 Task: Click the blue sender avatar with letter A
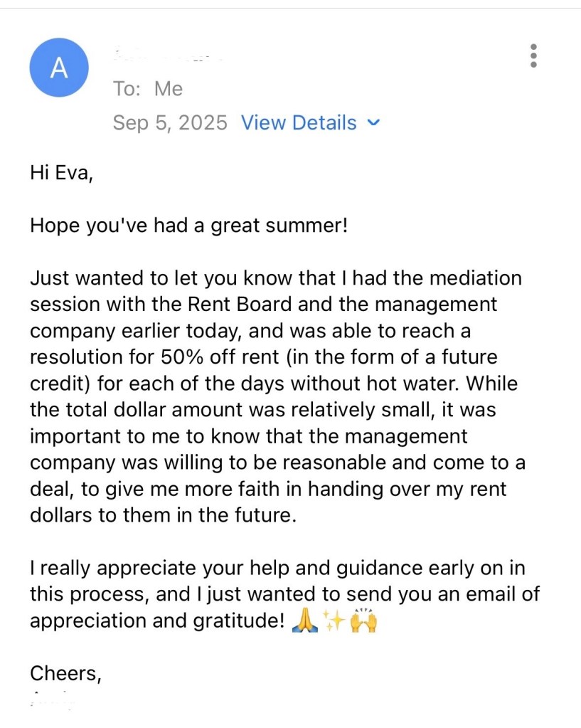(x=59, y=68)
